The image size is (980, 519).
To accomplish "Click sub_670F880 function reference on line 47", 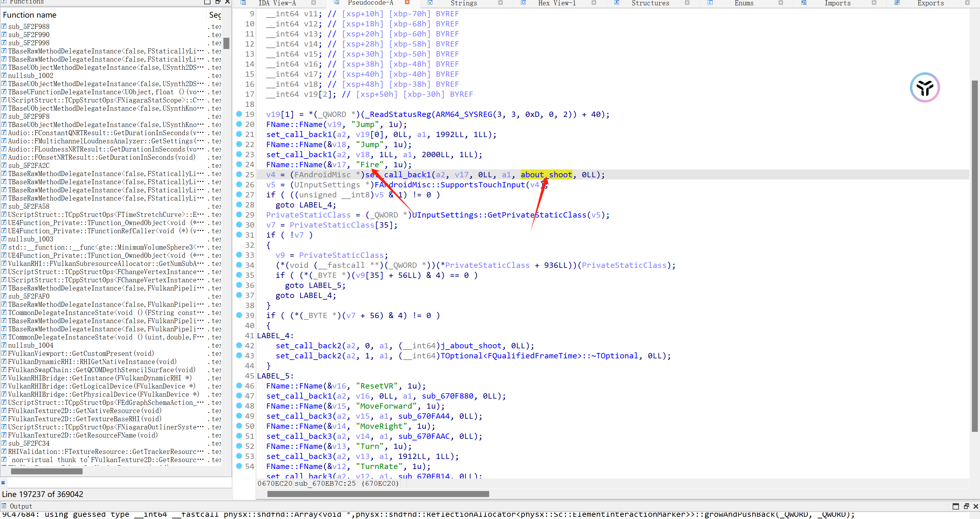I will point(447,396).
